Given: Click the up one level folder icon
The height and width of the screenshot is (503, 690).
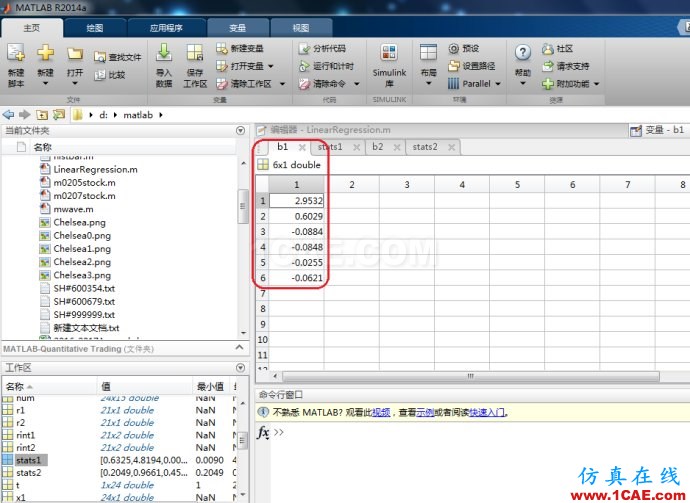Looking at the screenshot, I should click(x=42, y=115).
